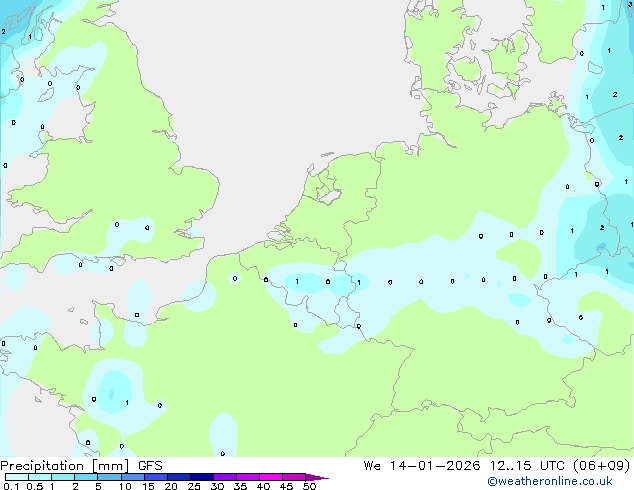Click the 40–45 mm bright pink swatch

click(271, 477)
